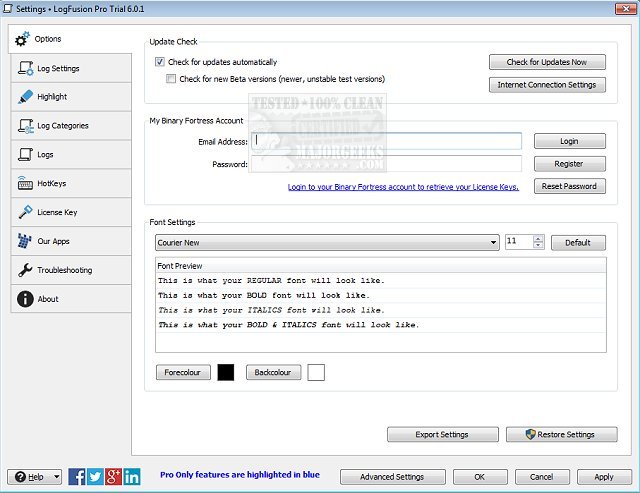The height and width of the screenshot is (493, 640).
Task: Open the Log Settings tab
Action: coord(71,68)
